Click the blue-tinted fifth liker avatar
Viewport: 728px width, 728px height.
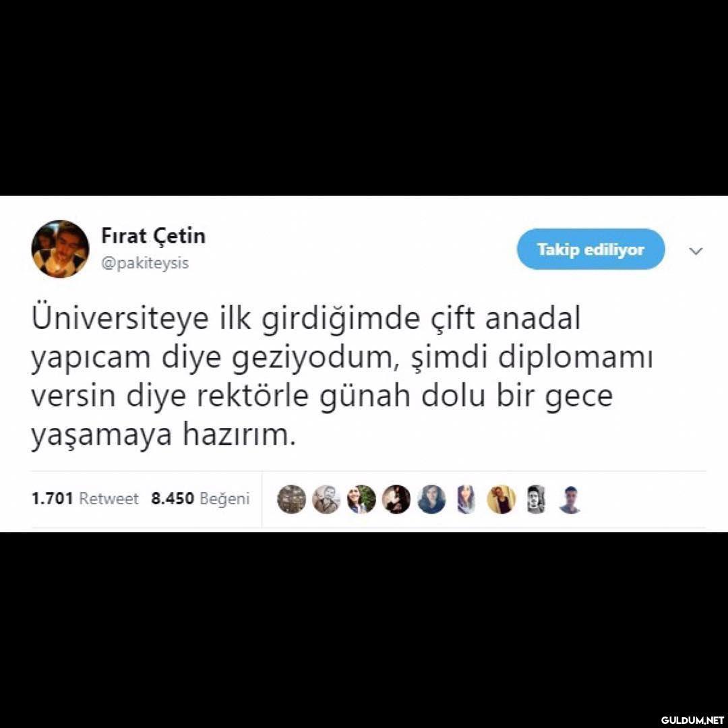point(431,499)
